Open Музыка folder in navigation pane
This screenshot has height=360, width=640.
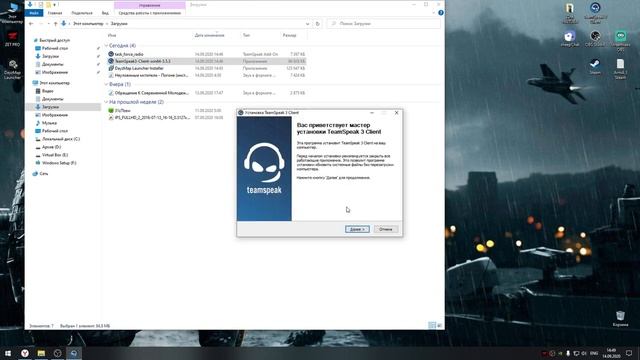click(49, 123)
